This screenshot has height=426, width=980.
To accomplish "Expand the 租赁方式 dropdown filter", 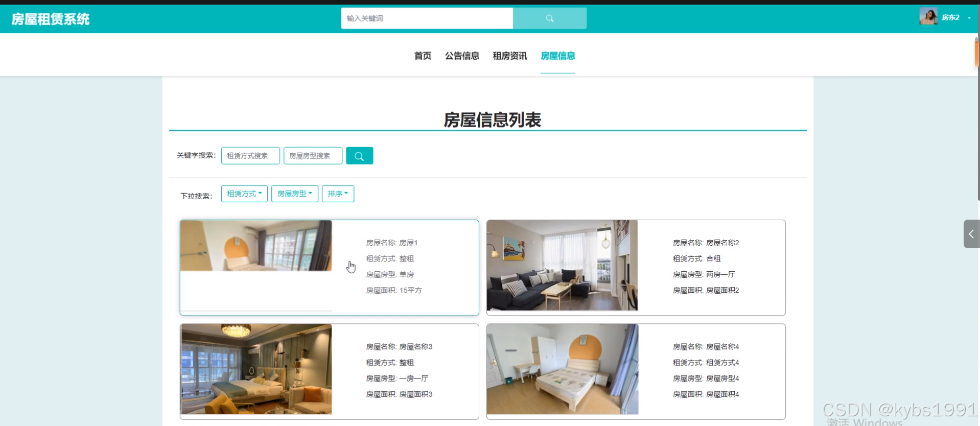I will (x=244, y=194).
